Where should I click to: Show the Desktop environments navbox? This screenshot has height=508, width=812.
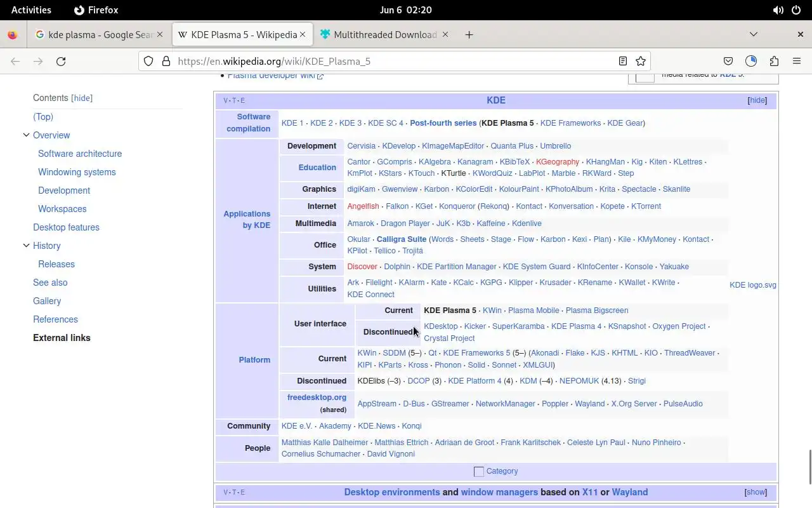(756, 492)
